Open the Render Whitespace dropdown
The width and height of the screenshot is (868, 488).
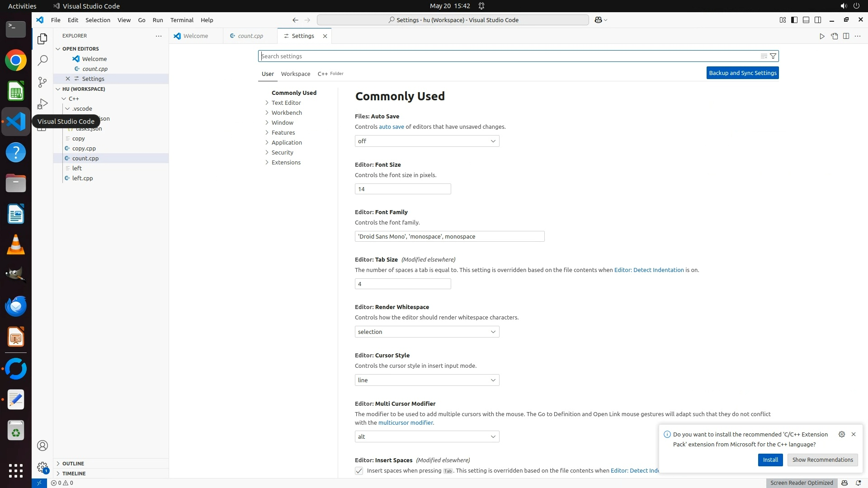point(427,332)
